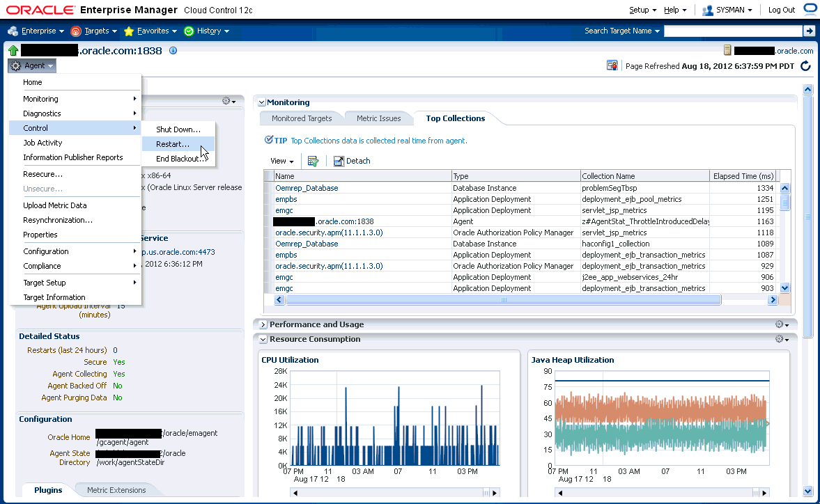Viewport: 820px width, 504px height.
Task: Open the Help dropdown menu
Action: (x=675, y=10)
